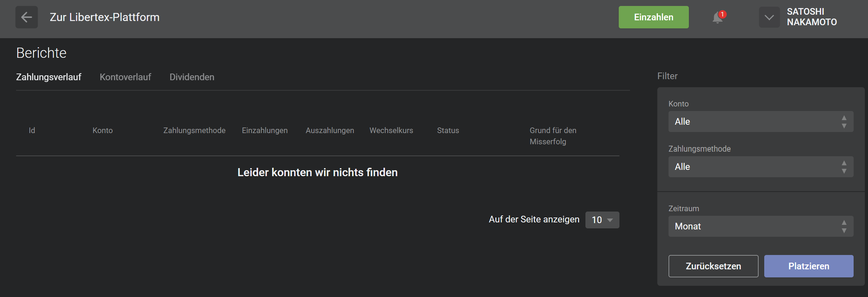Click the green Einzahlen button
This screenshot has height=297, width=868.
click(x=653, y=17)
